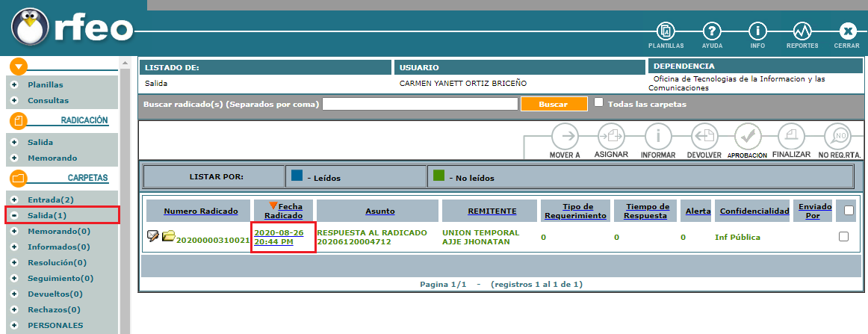The image size is (868, 334).
Task: Click the orange arrow icon atop sidebar
Action: point(19,67)
